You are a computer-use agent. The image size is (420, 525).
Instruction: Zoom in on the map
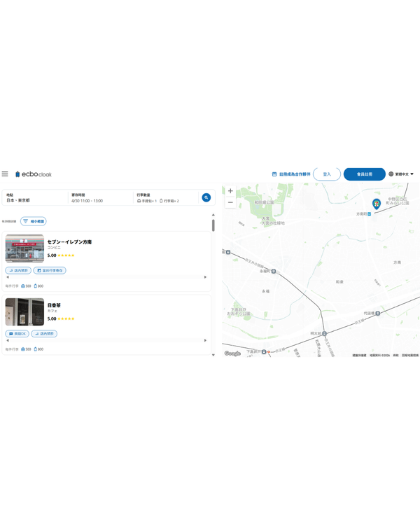coord(230,191)
